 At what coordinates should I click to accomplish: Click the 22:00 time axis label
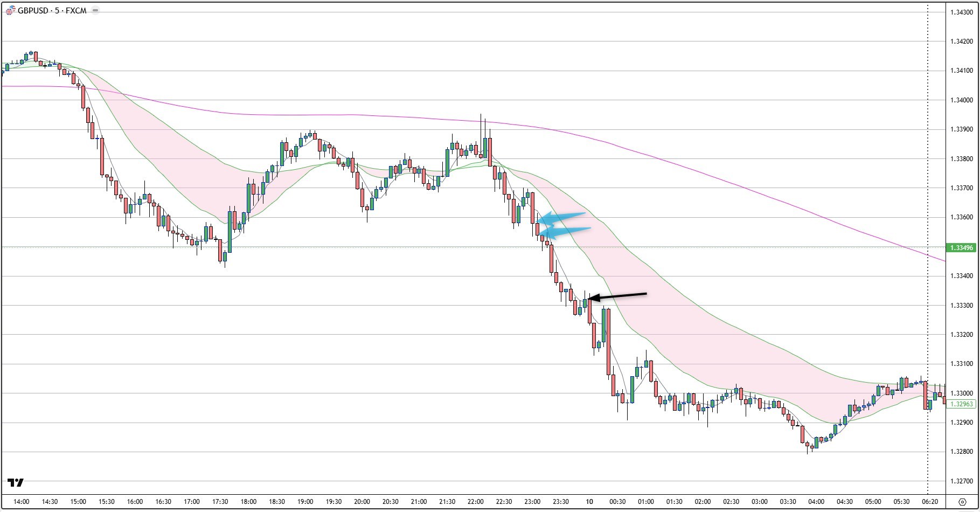pos(476,502)
